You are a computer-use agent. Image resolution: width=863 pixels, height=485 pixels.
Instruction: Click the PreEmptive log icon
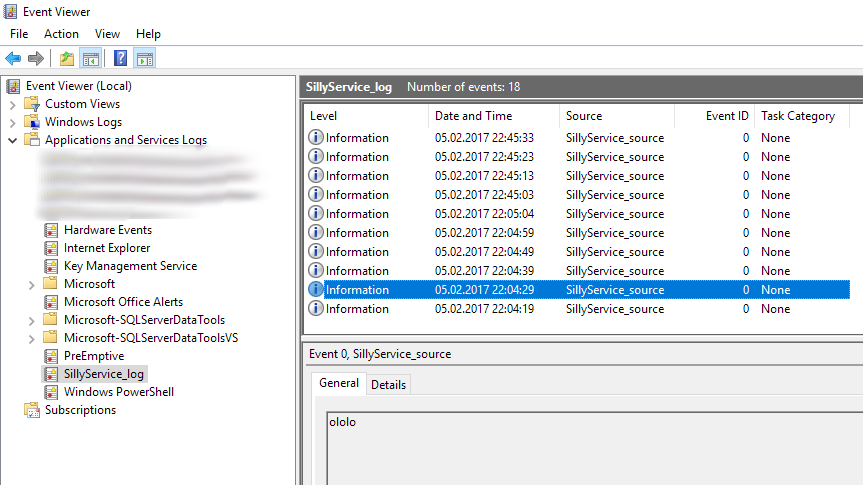point(51,356)
